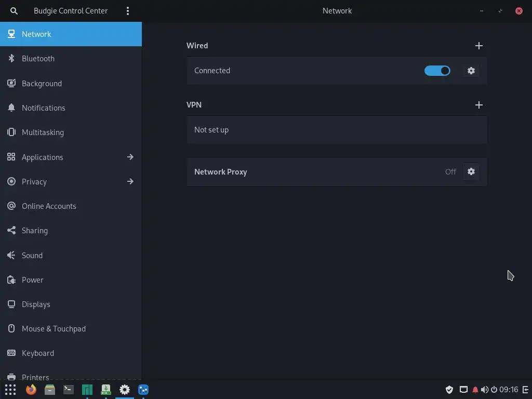Add a VPN connection with plus
Image resolution: width=532 pixels, height=399 pixels.
coord(478,105)
